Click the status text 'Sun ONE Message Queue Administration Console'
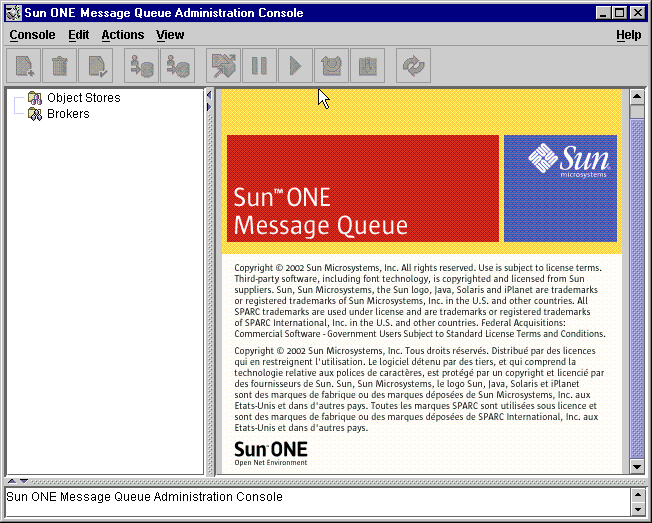Viewport: 652px width, 523px height. tap(144, 497)
